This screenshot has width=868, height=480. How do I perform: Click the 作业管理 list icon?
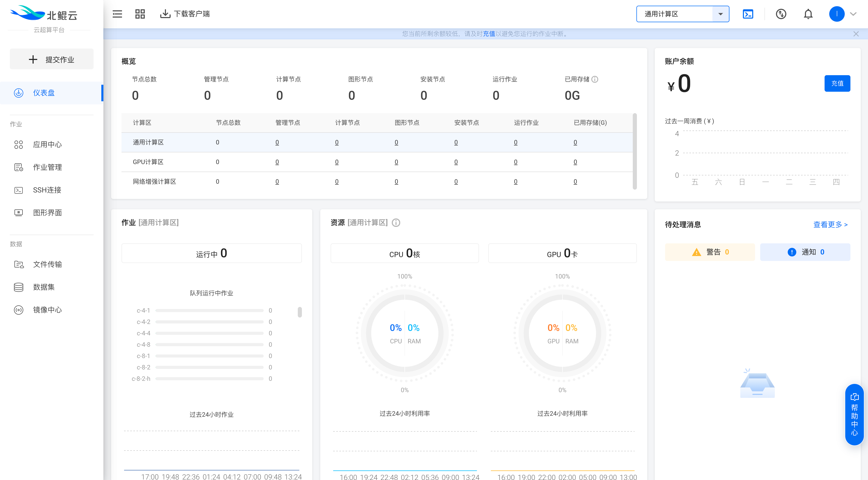(x=19, y=167)
